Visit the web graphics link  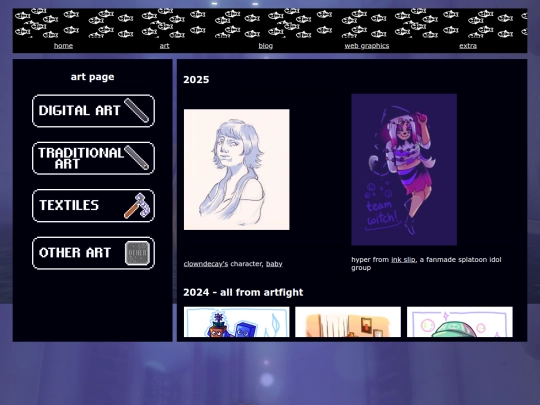tap(367, 46)
